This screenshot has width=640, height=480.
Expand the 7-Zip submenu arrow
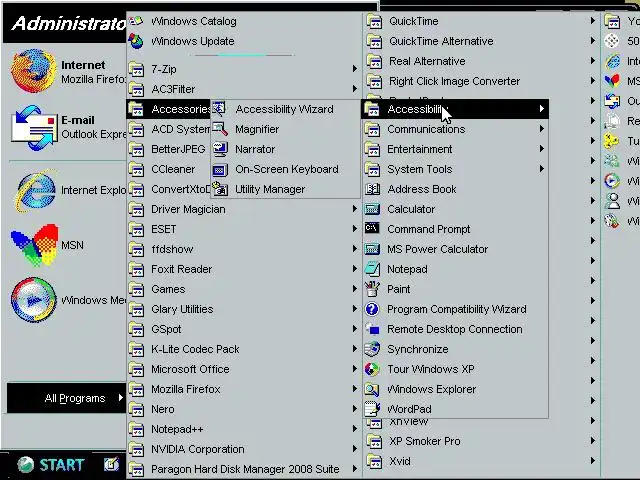coord(355,69)
